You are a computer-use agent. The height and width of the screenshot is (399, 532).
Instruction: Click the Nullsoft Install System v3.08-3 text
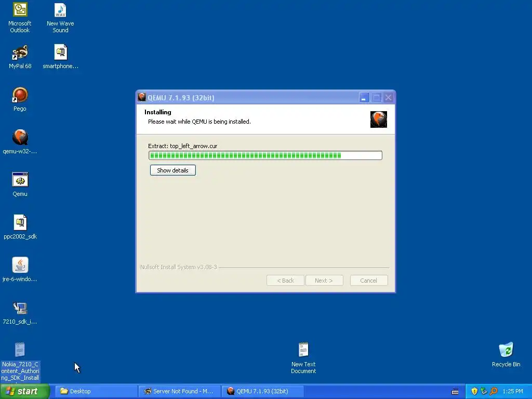(x=179, y=267)
